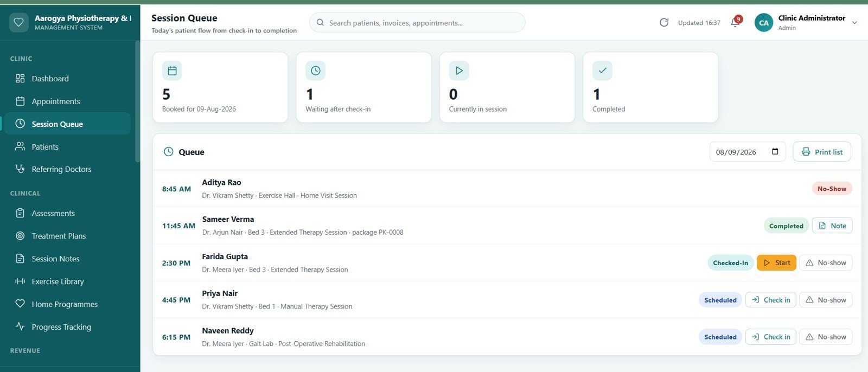
Task: Click the 11:45 AM time slot
Action: point(178,226)
